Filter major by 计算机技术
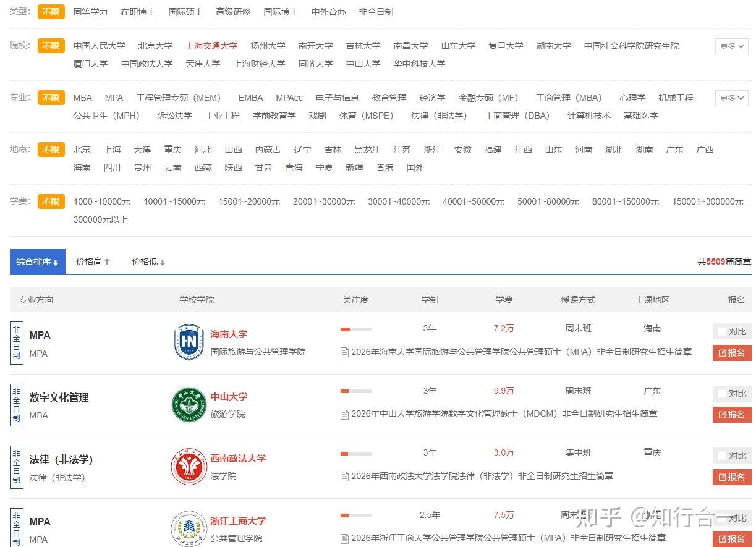 (x=588, y=116)
